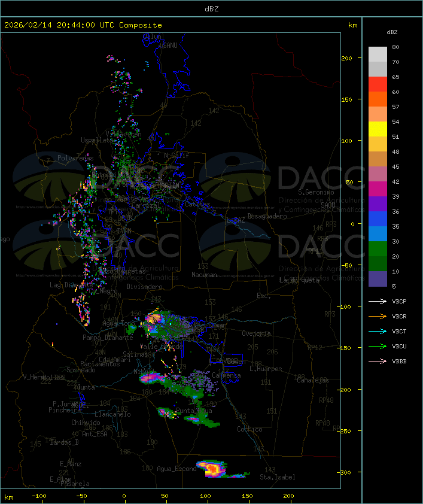Click the km unit label above the vertical axis
This screenshot has width=423, height=504.
click(352, 25)
